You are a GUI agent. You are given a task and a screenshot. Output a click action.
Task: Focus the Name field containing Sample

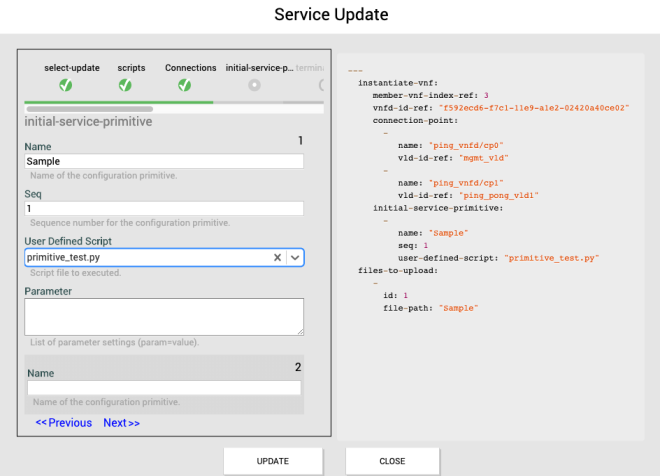pyautogui.click(x=164, y=161)
